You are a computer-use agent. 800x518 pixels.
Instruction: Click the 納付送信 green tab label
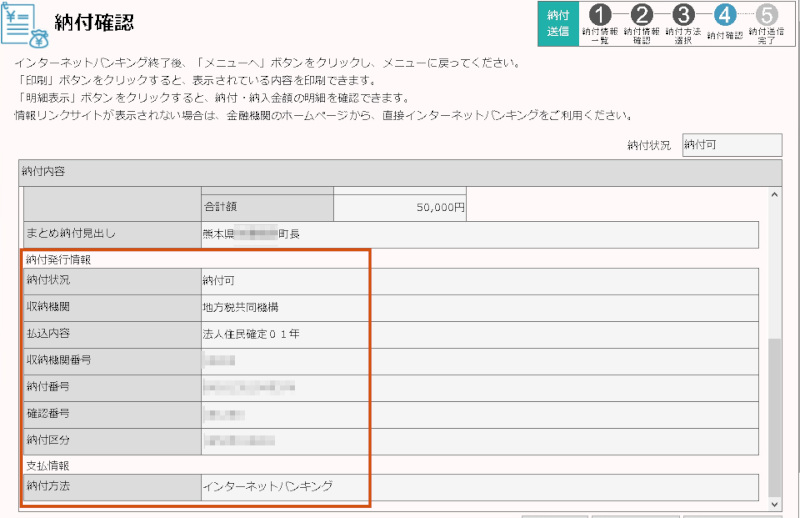[x=558, y=23]
